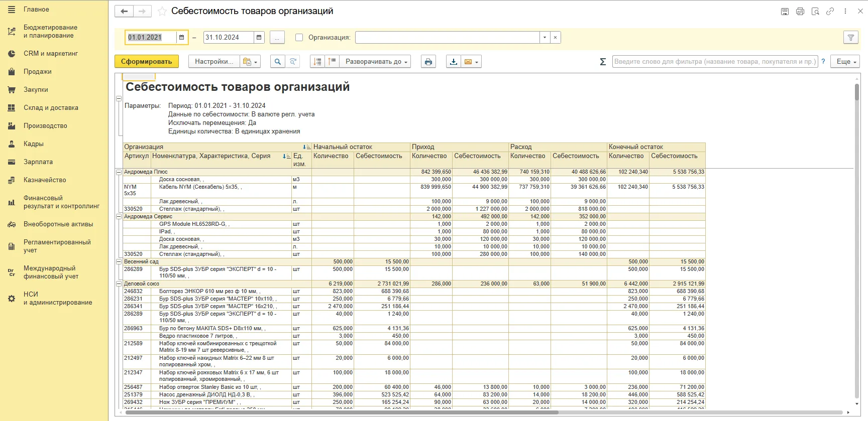Open Внеоборотные активы car icon
The width and height of the screenshot is (868, 421).
point(12,224)
